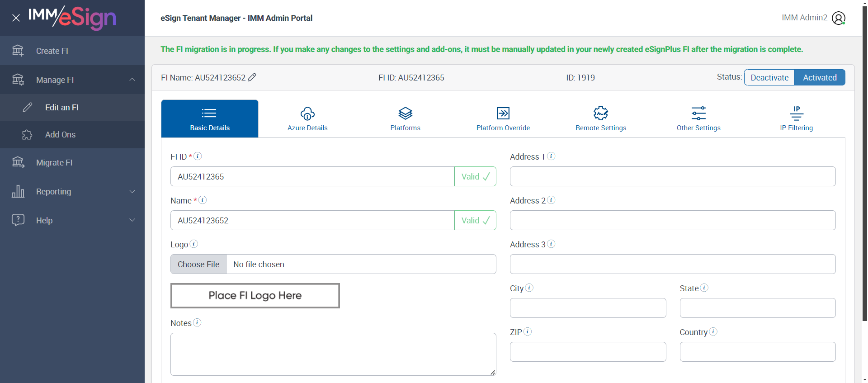This screenshot has width=868, height=383.
Task: Click the Deactivate status toggle button
Action: (769, 77)
